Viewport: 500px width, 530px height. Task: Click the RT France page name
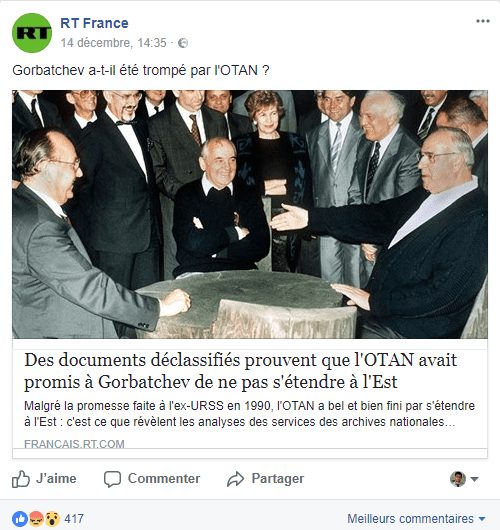coord(94,23)
